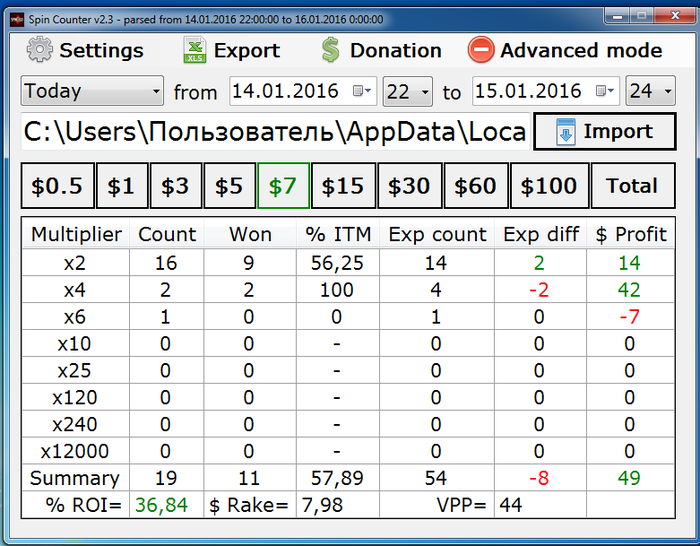Screen dimensions: 700x546
Task: Click the x4 multiplier row label
Action: 75,290
